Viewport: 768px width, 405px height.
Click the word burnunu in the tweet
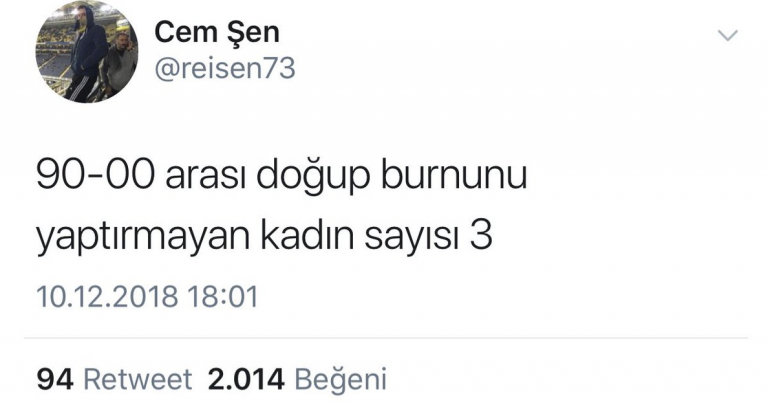click(454, 174)
